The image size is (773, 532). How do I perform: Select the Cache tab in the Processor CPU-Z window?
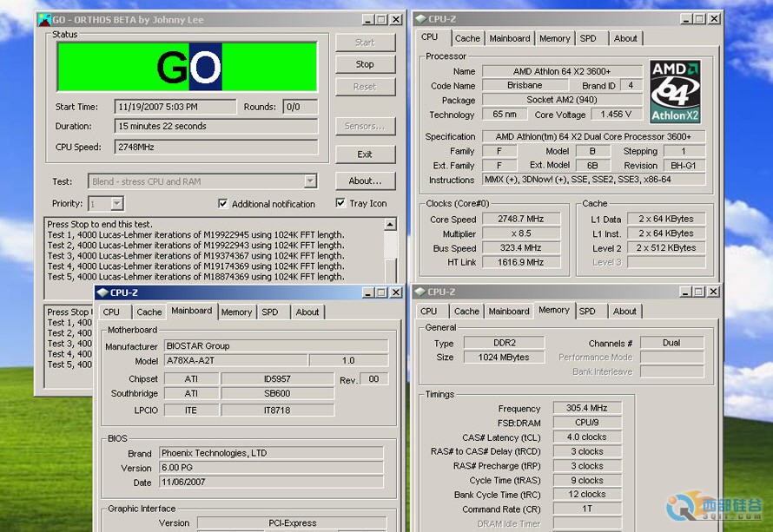click(x=467, y=38)
